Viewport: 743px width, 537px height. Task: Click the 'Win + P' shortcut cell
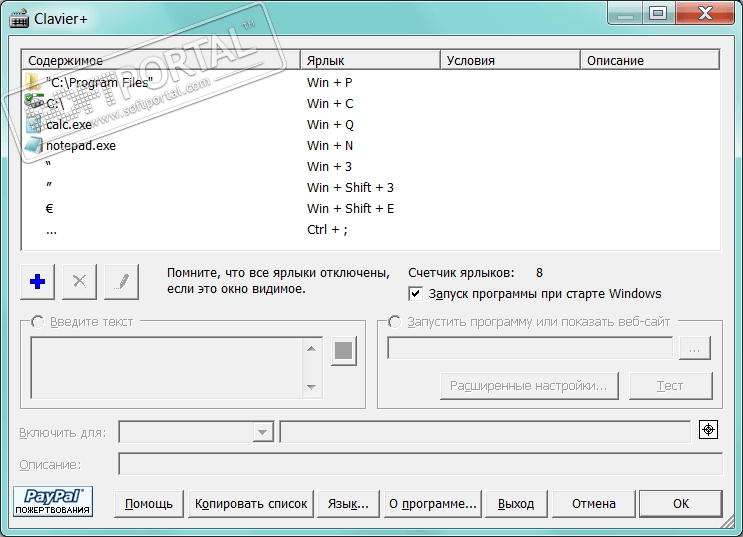(330, 82)
